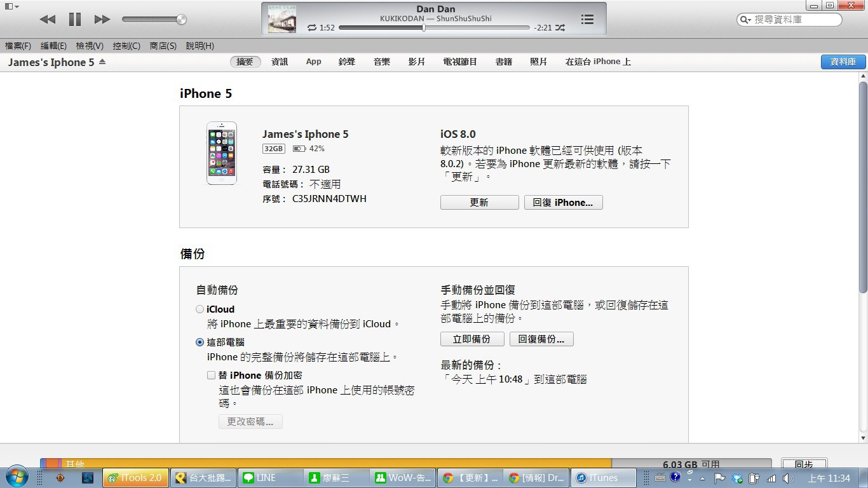Open the 檢視(V) menu
Image resolution: width=868 pixels, height=488 pixels.
pos(90,46)
